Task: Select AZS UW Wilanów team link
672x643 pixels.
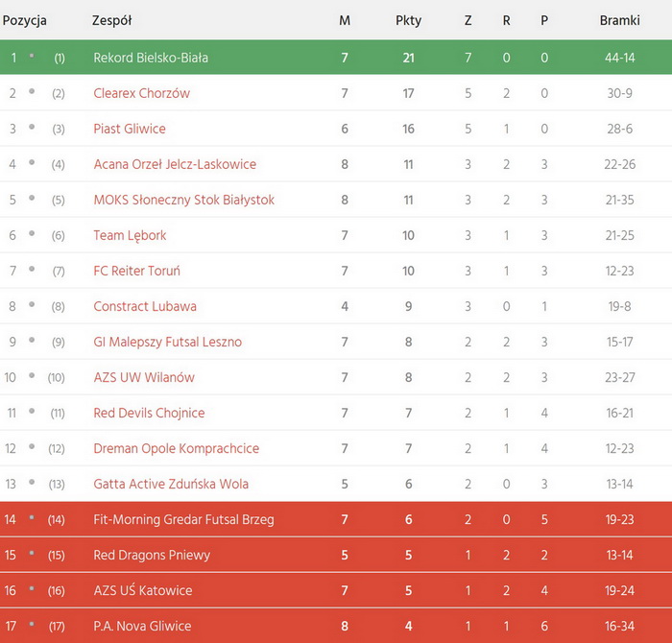Action: tap(144, 377)
